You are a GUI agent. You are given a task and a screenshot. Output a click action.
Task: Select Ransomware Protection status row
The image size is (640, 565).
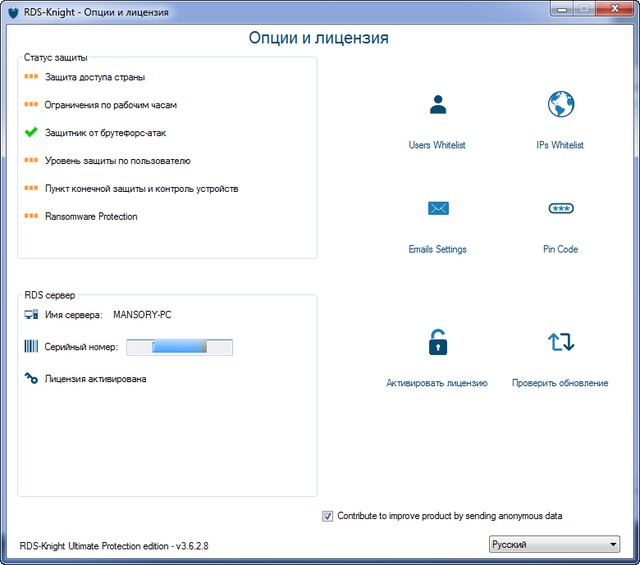(81, 216)
